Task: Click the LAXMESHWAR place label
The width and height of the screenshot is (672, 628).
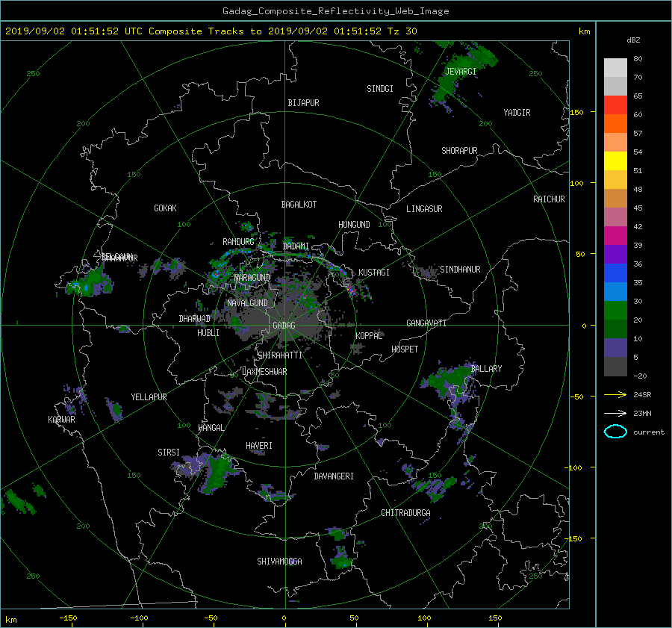Action: tap(264, 372)
